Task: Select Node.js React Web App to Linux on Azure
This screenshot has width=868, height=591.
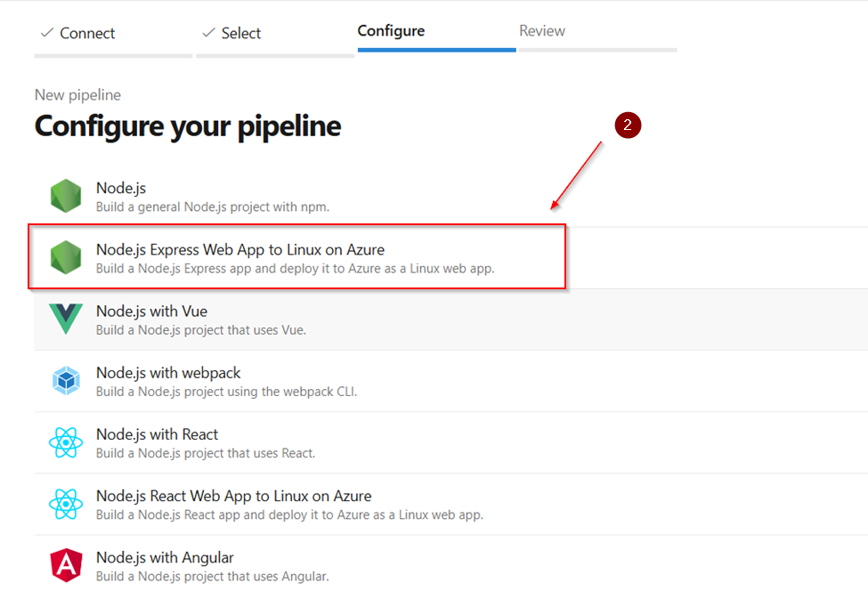Action: tap(450, 504)
